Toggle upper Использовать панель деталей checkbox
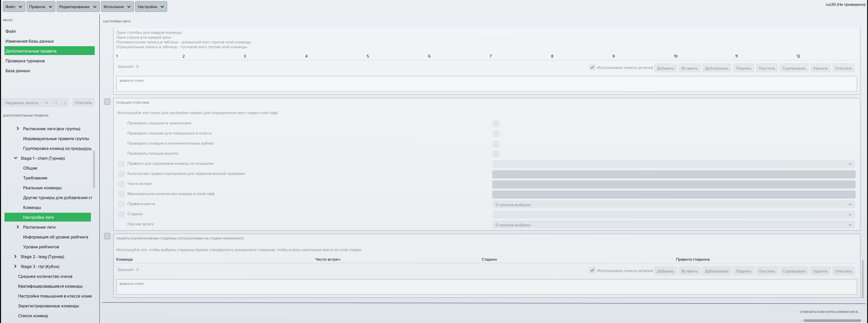 point(592,67)
